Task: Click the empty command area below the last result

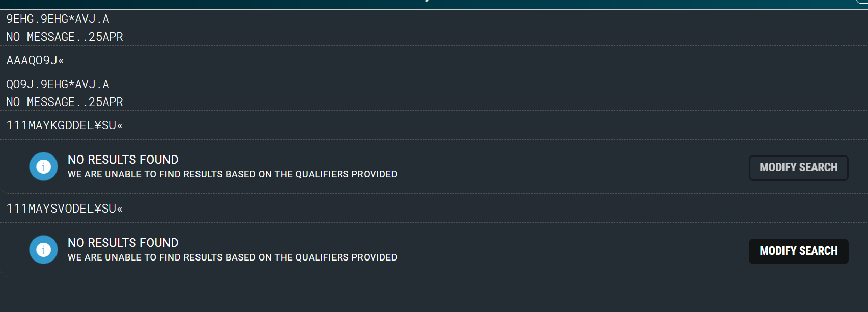Action: click(x=433, y=295)
